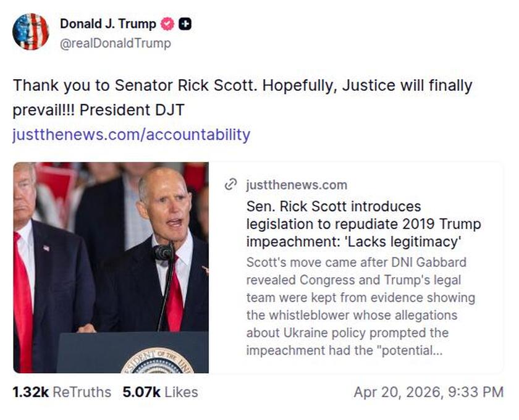Image resolution: width=519 pixels, height=420 pixels.
Task: Click justthenews.com domain in preview card
Action: coord(297,185)
